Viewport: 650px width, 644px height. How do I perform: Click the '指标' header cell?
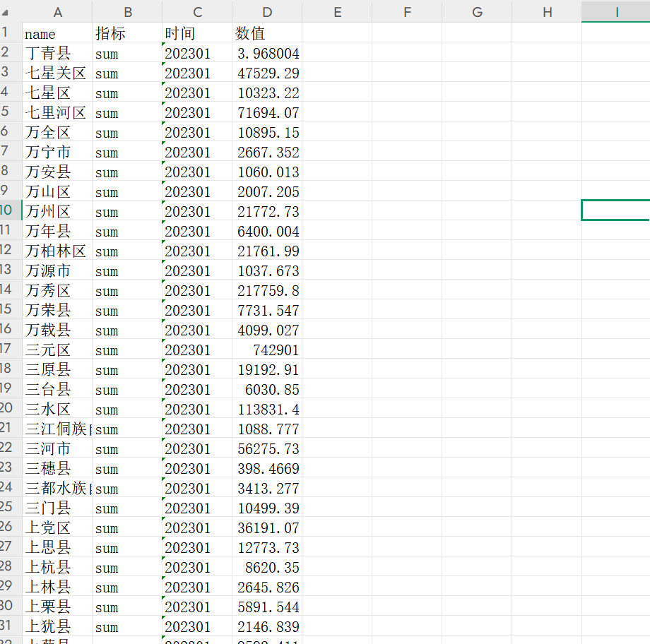click(x=127, y=32)
